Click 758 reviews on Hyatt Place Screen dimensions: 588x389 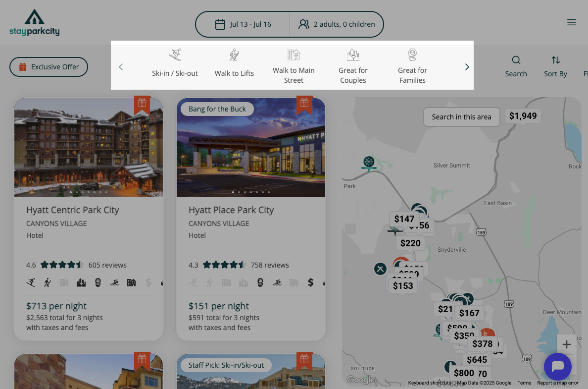[270, 265]
